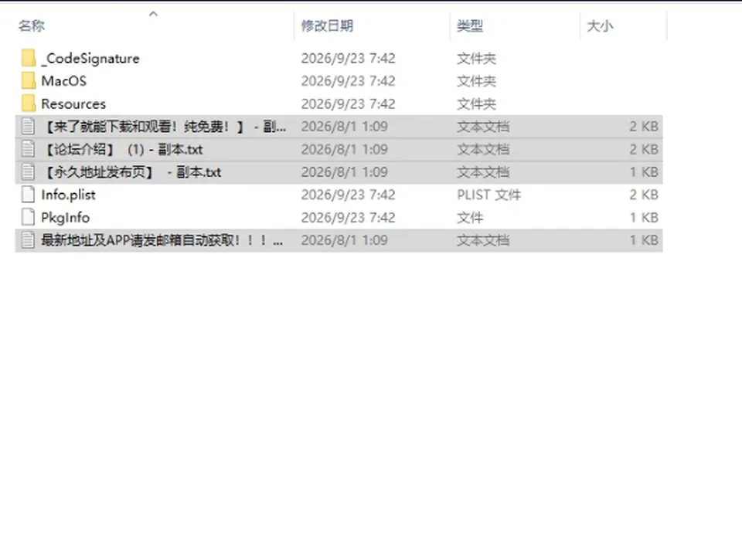Click '文本文档' type of 最新地址及APP row
Image resolution: width=742 pixels, height=560 pixels.
click(x=482, y=239)
